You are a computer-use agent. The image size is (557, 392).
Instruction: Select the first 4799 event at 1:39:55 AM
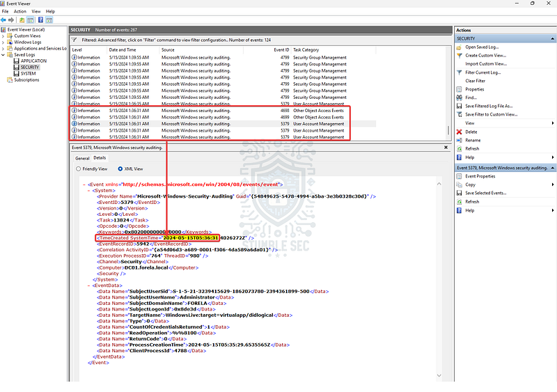[223, 58]
